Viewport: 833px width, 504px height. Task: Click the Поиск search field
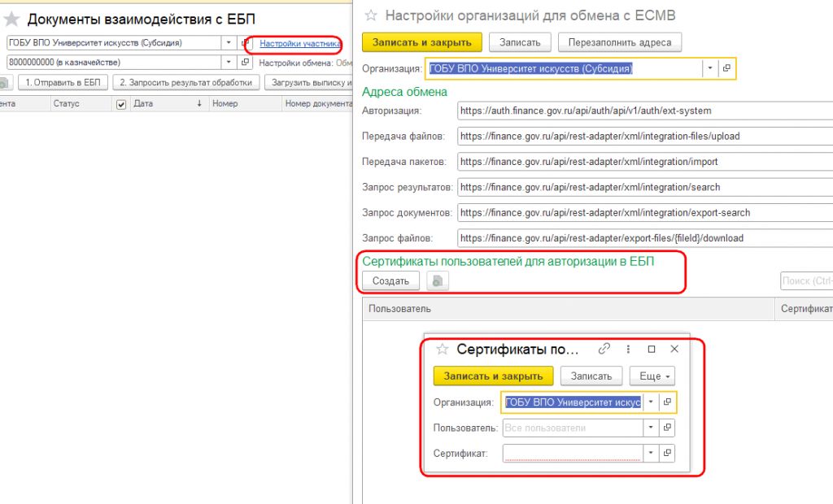[806, 281]
